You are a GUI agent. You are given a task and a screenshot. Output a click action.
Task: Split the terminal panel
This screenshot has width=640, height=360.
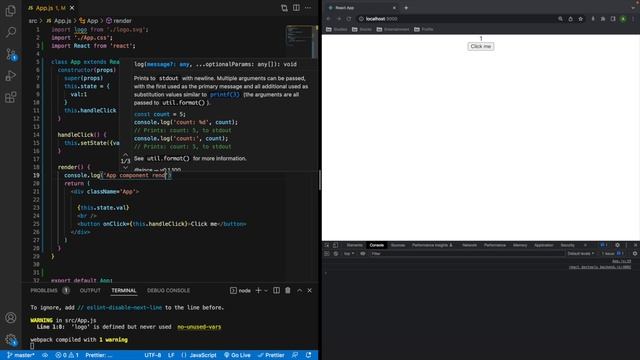pyautogui.click(x=276, y=291)
